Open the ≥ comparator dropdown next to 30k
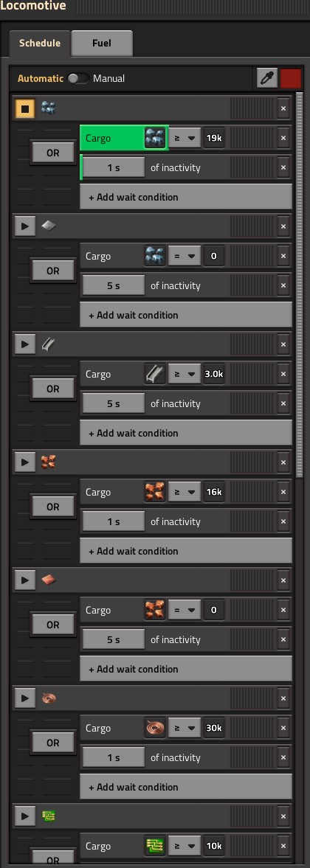310x868 pixels. click(185, 728)
